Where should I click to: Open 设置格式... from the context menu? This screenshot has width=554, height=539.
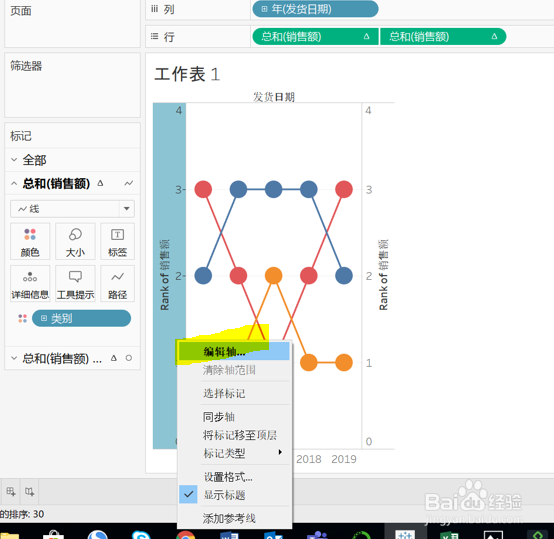(x=234, y=477)
